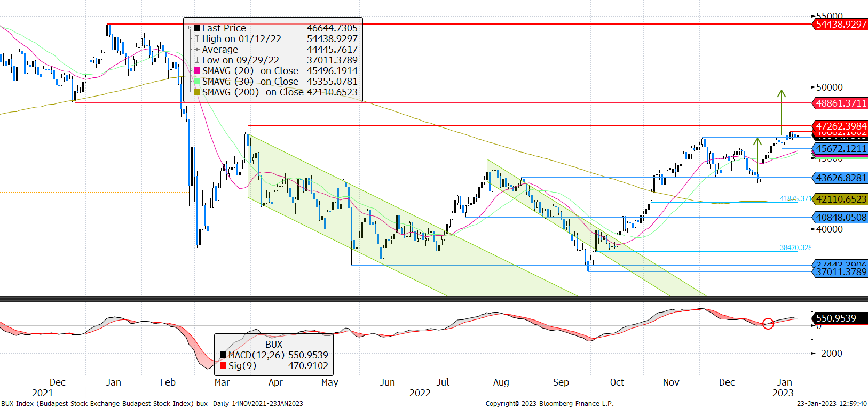Click the 46644.7305 last price value
The image size is (868, 408).
(x=332, y=28)
